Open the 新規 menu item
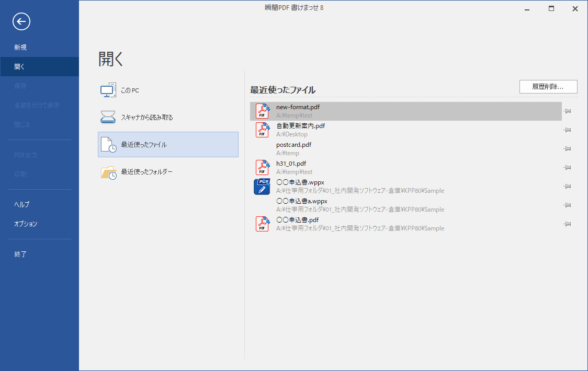Image resolution: width=588 pixels, height=371 pixels. [39, 47]
